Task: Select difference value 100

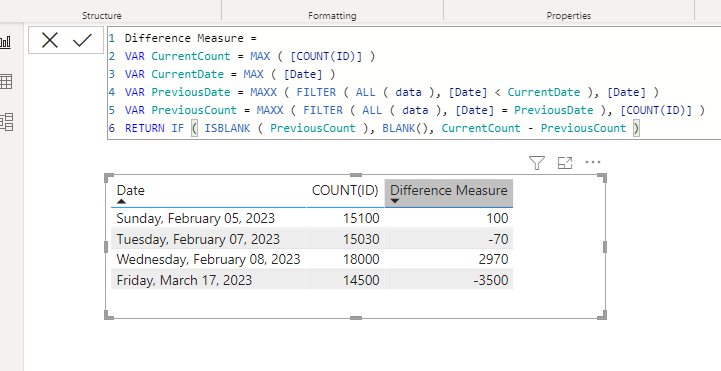Action: point(497,218)
